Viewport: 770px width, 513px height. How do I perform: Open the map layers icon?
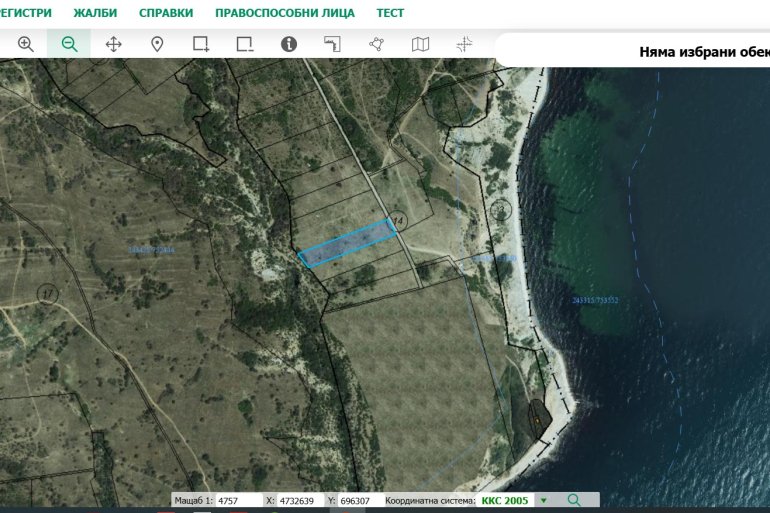[x=420, y=44]
